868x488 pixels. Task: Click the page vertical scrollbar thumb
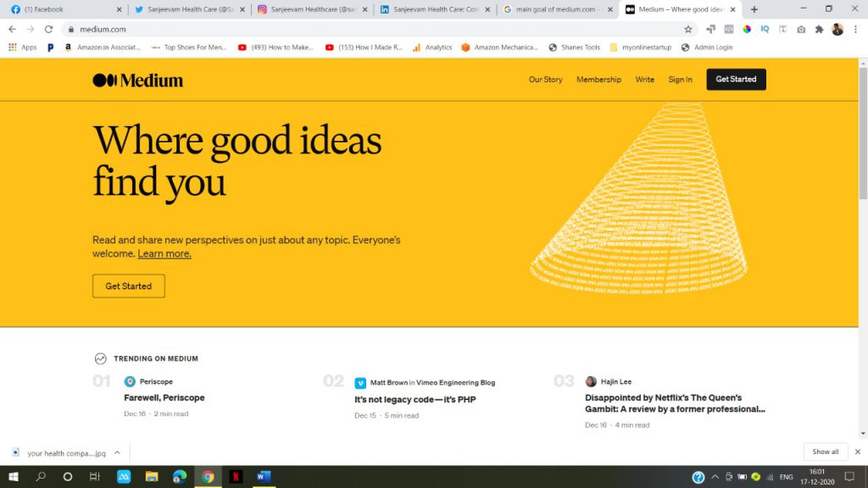(x=863, y=133)
